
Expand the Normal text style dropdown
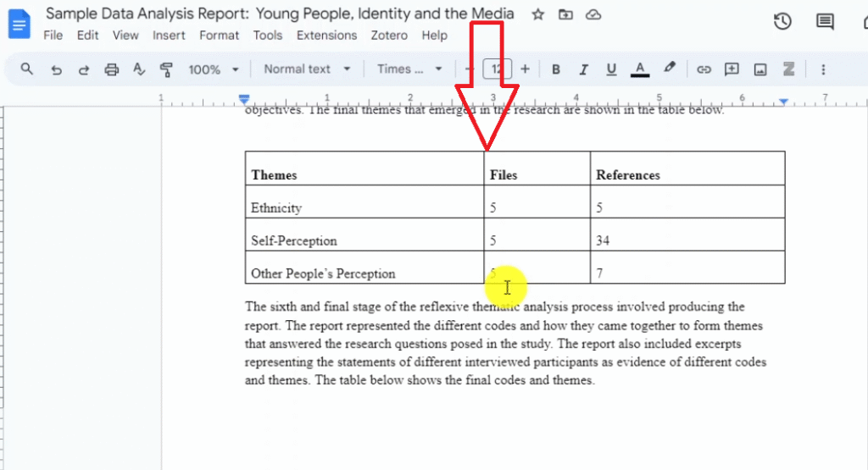306,69
